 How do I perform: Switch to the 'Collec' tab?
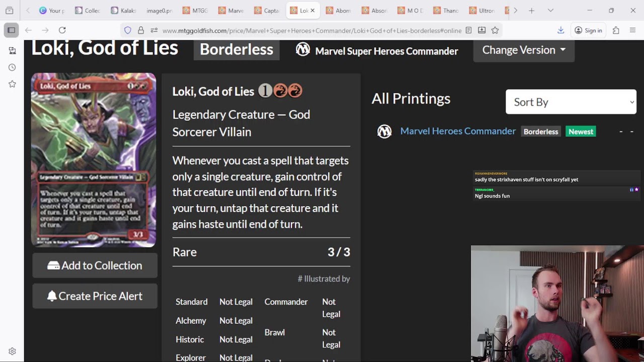coord(88,10)
